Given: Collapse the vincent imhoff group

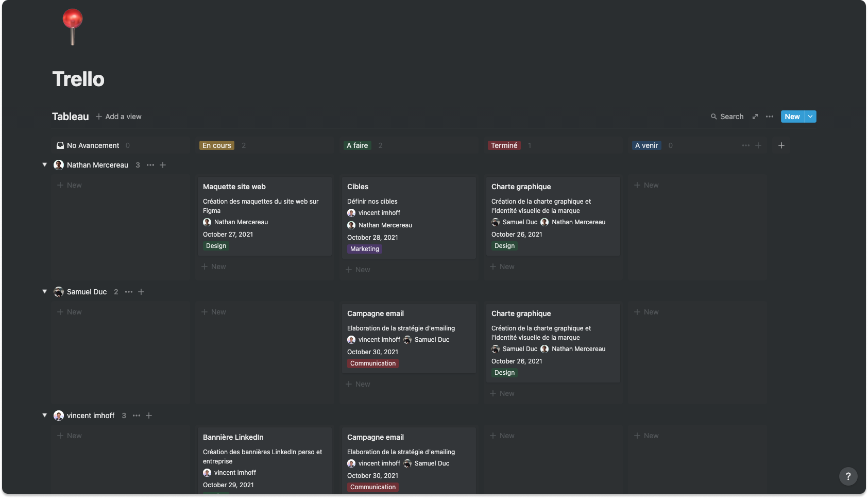Looking at the screenshot, I should [44, 415].
